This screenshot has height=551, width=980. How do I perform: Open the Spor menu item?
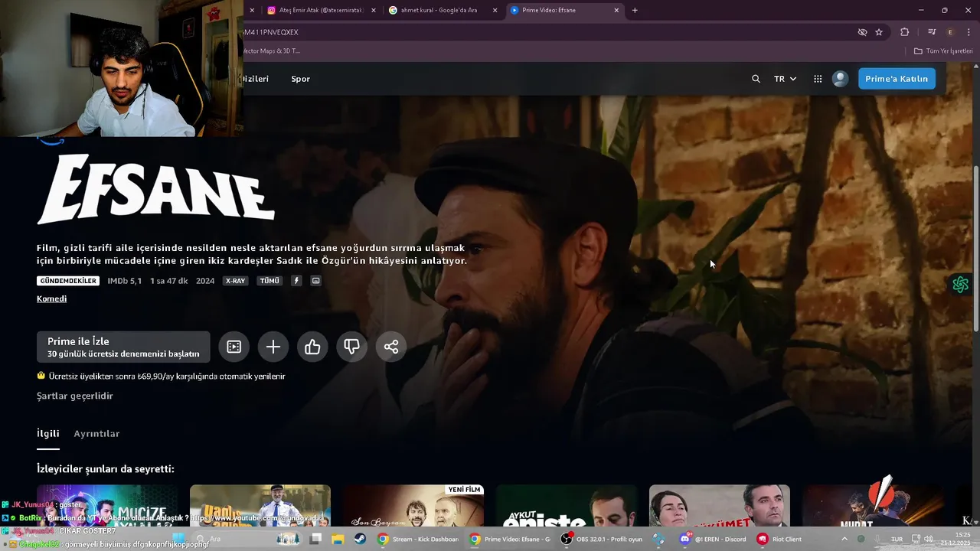pos(300,79)
